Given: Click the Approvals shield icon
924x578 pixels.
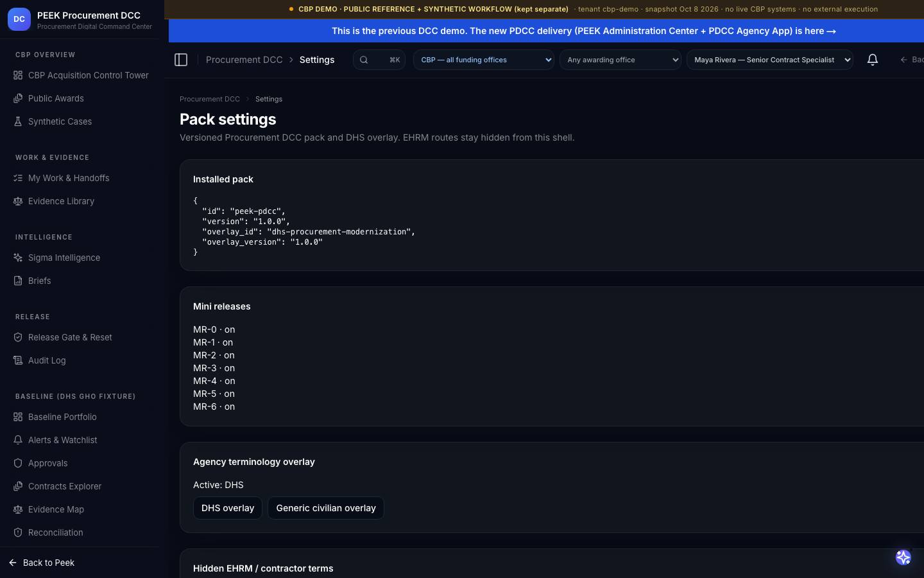Looking at the screenshot, I should point(18,463).
